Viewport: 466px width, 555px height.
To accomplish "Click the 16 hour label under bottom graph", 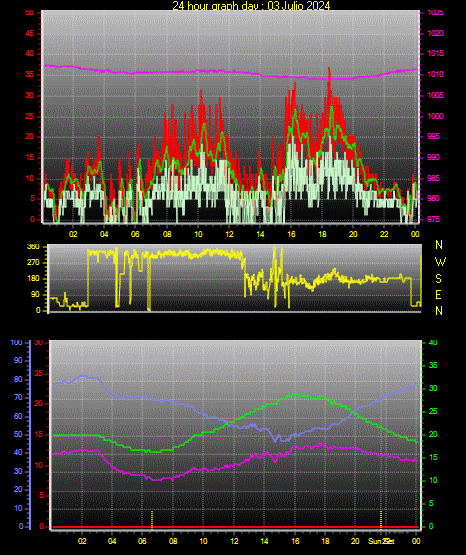I will (295, 541).
